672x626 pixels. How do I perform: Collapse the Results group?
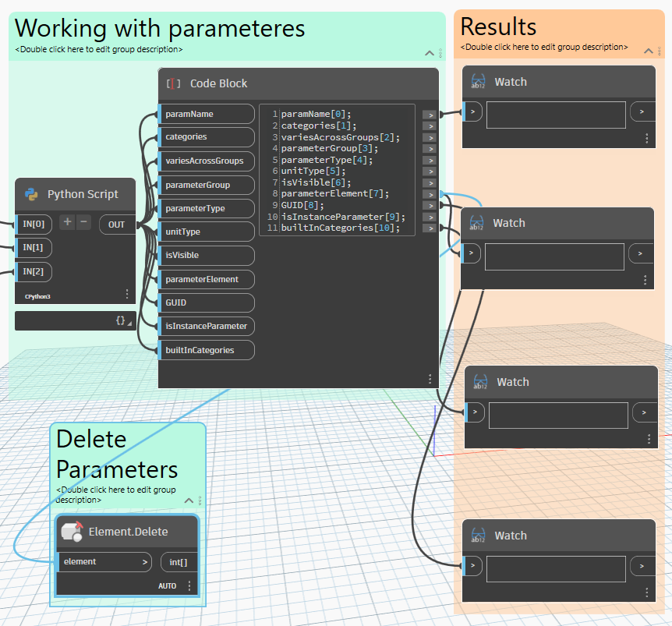649,51
